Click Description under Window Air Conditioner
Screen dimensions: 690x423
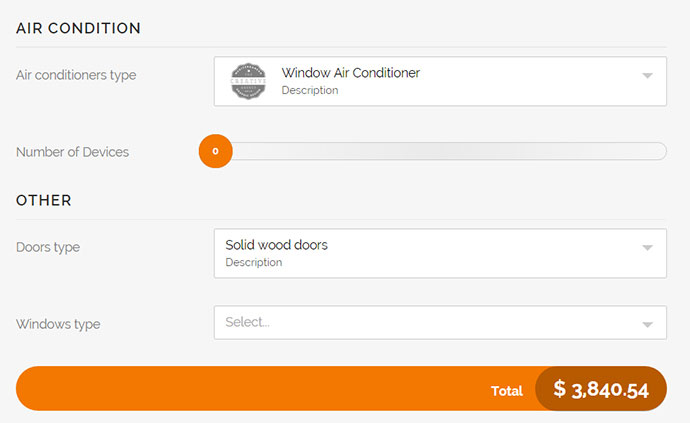310,90
